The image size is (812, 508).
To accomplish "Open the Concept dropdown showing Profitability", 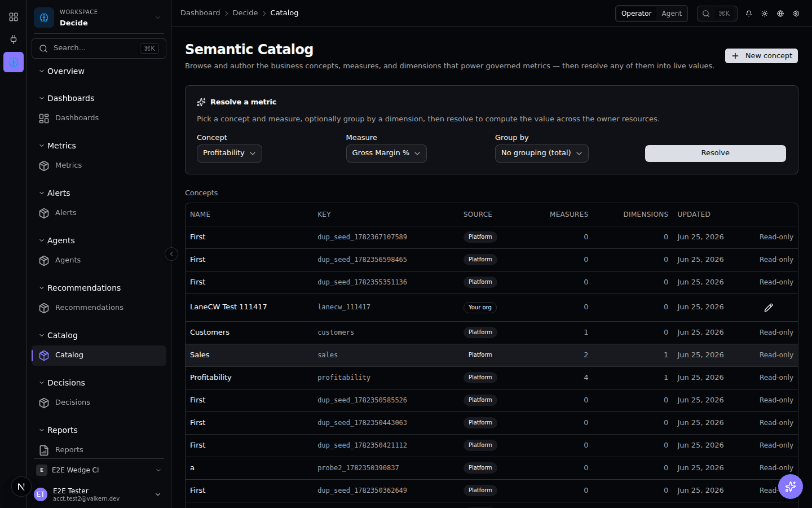I will pos(230,154).
